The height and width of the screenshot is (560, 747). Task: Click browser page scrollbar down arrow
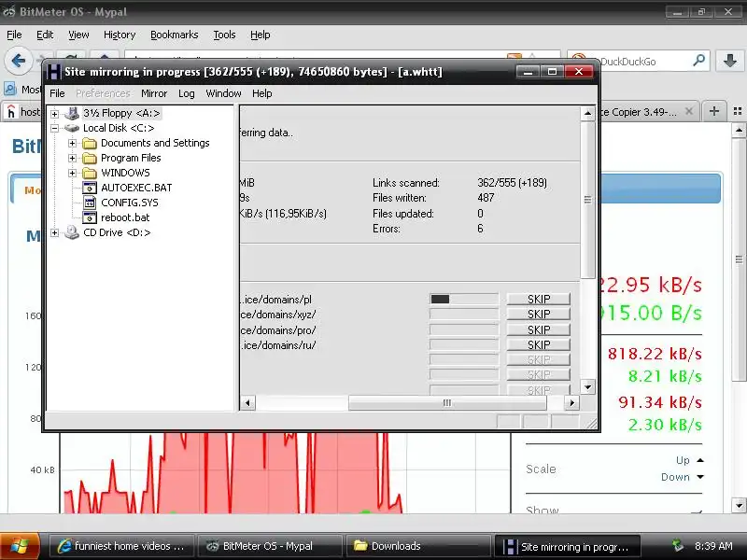pos(739,505)
